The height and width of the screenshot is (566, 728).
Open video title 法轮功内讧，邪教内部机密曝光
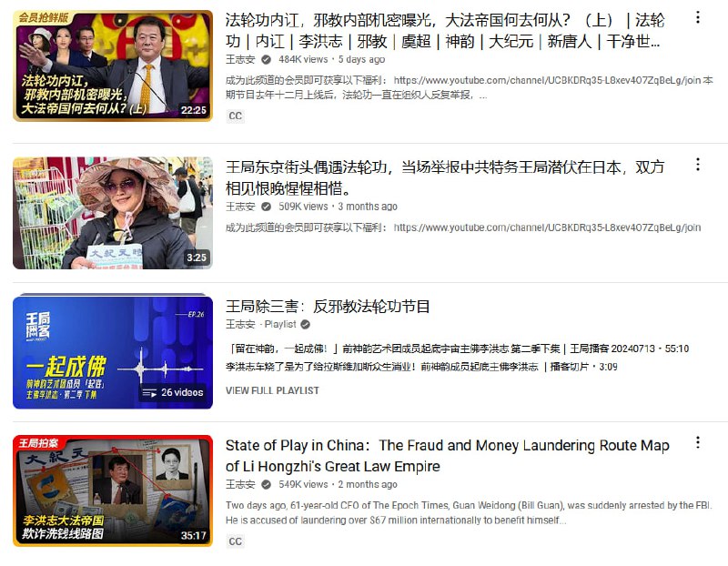(445, 31)
